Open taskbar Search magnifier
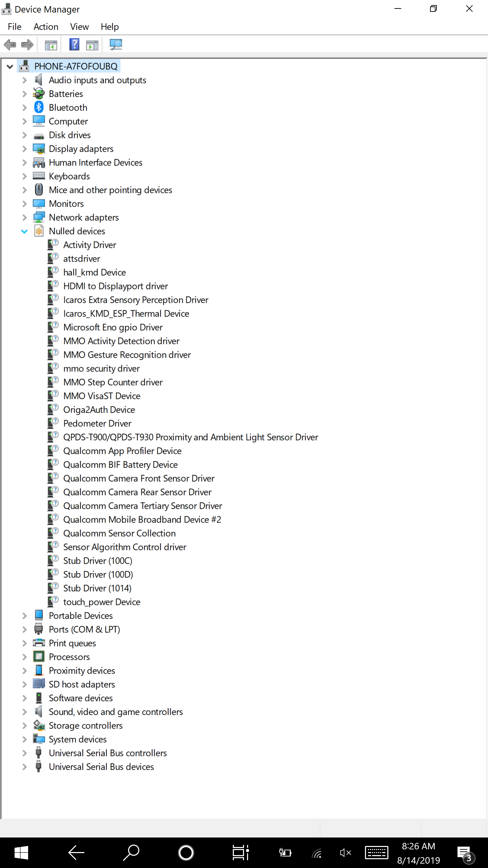Screen dimensions: 488x868 click(131, 853)
